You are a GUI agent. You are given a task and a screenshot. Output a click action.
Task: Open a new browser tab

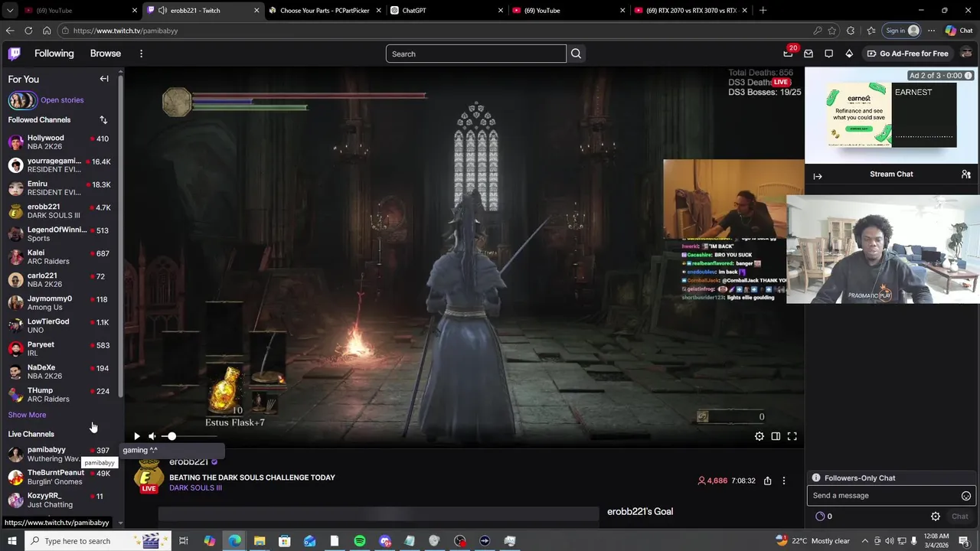coord(763,10)
